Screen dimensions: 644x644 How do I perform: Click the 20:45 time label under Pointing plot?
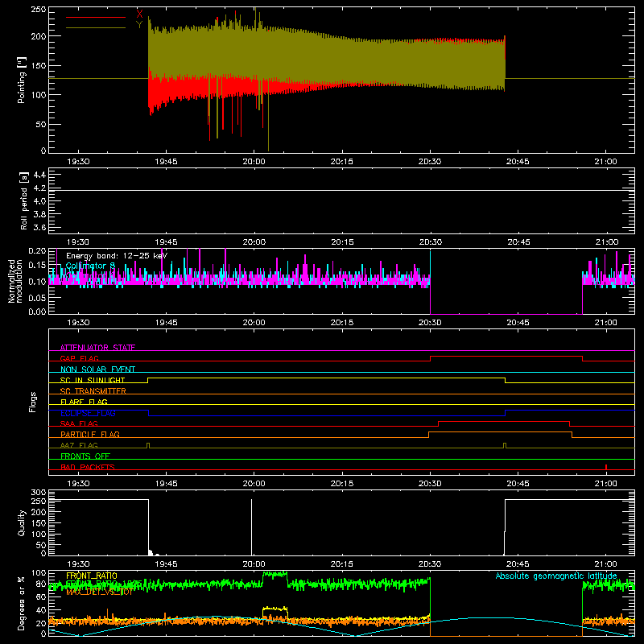(518, 162)
